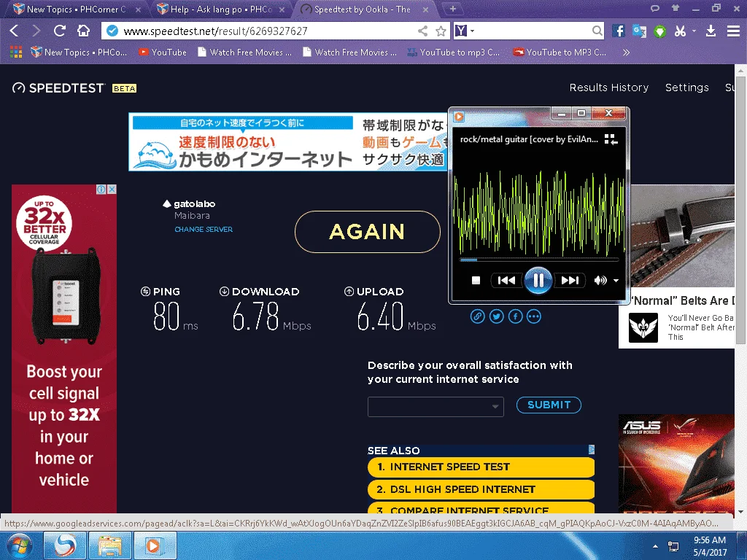The image size is (747, 560).
Task: Stop playback in media player
Action: tap(476, 281)
